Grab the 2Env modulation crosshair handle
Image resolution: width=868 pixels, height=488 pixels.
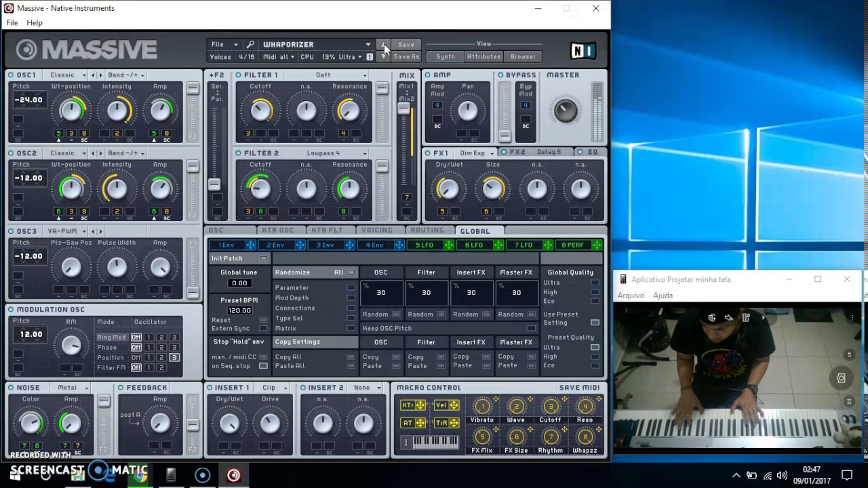(x=300, y=245)
